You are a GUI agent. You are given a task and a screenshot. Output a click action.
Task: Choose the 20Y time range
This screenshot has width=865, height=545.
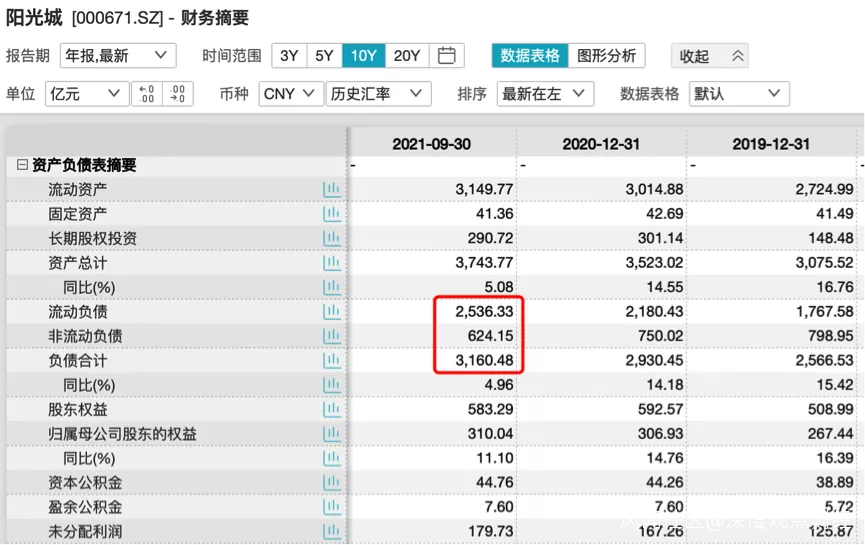pos(407,56)
